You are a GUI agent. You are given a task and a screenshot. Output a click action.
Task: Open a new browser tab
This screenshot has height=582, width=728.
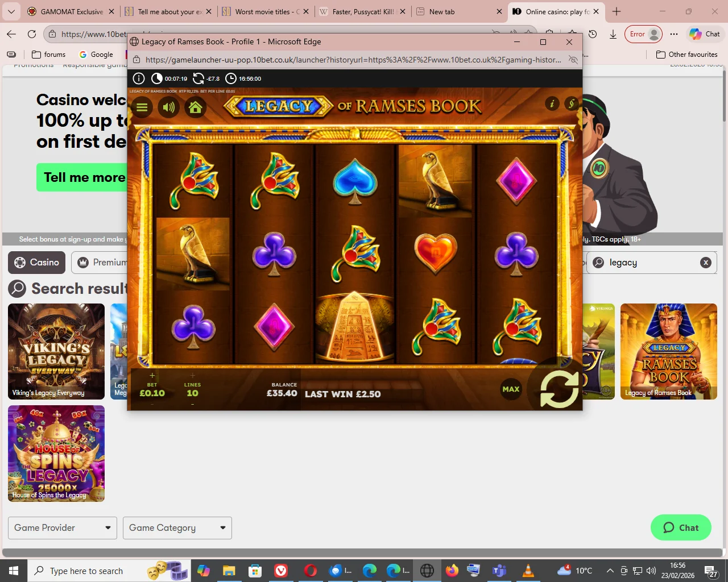(x=617, y=11)
